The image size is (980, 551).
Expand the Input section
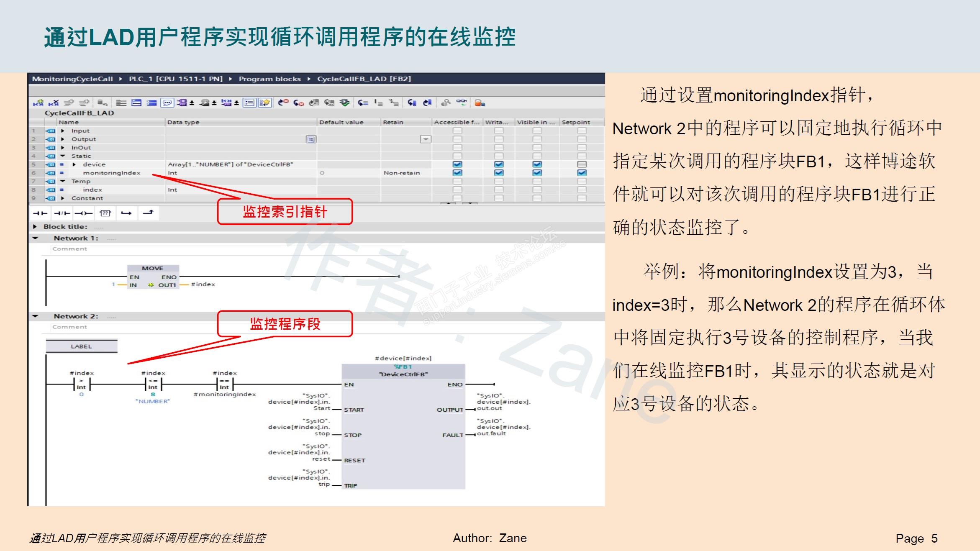pyautogui.click(x=63, y=131)
